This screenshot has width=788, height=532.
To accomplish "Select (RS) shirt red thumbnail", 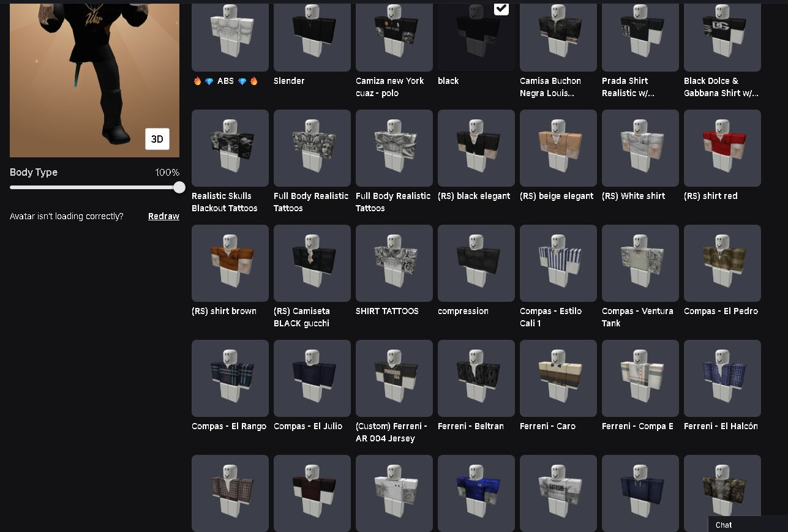I will pos(722,148).
